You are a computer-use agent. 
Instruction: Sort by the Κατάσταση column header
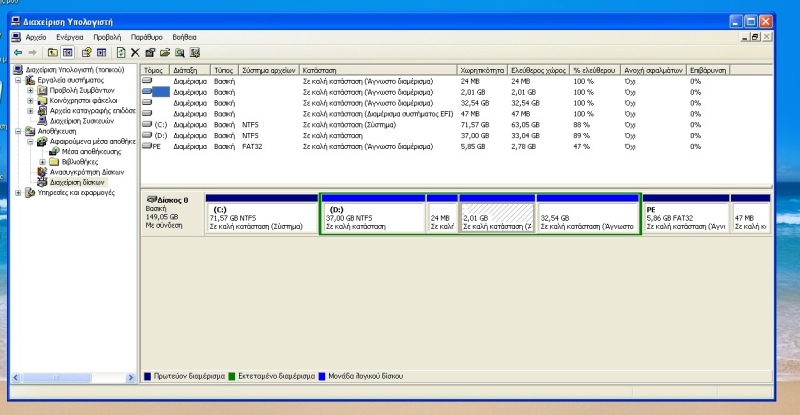pyautogui.click(x=378, y=70)
